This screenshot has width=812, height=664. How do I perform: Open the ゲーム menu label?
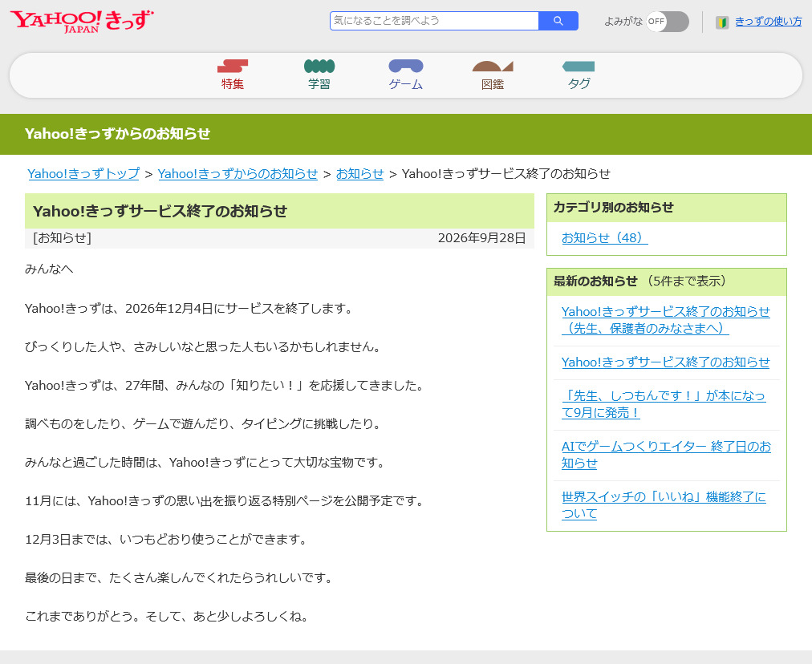tap(406, 84)
